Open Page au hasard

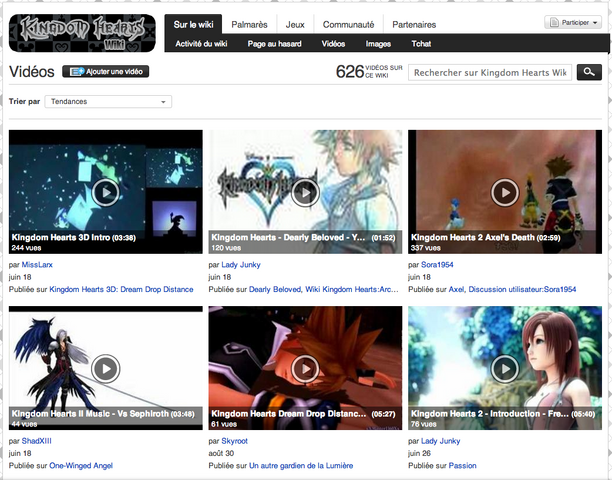[x=274, y=44]
